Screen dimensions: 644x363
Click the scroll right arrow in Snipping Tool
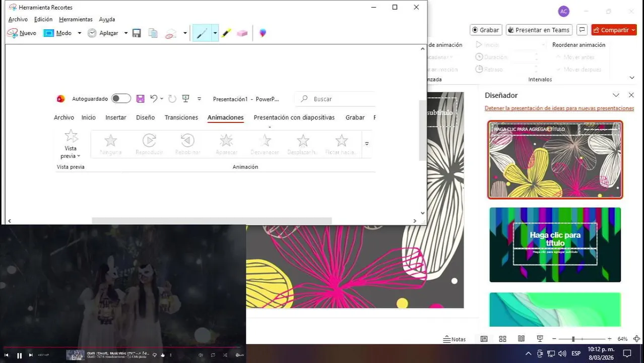[x=415, y=221]
